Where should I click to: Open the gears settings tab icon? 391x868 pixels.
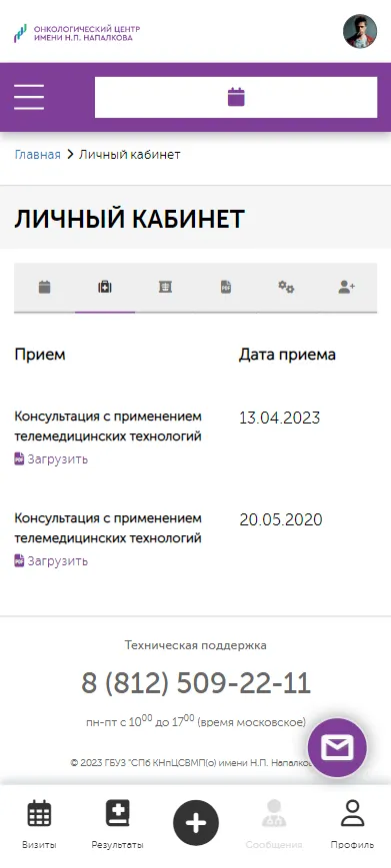click(x=286, y=288)
